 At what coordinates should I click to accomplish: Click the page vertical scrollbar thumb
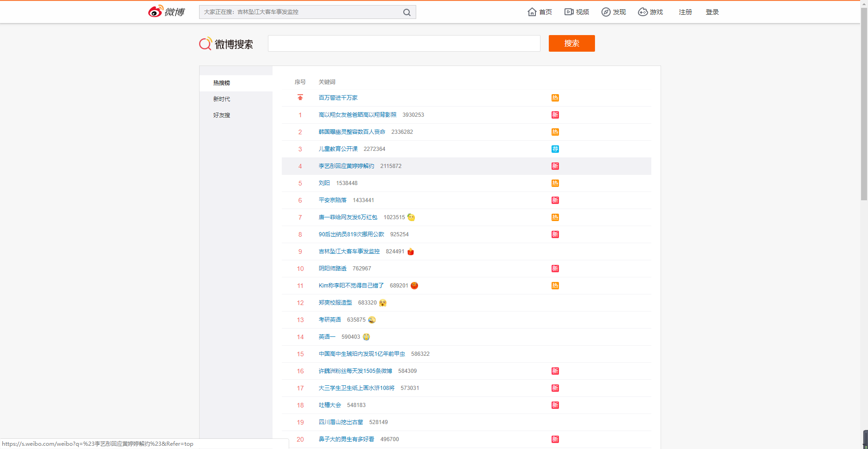coord(864,104)
